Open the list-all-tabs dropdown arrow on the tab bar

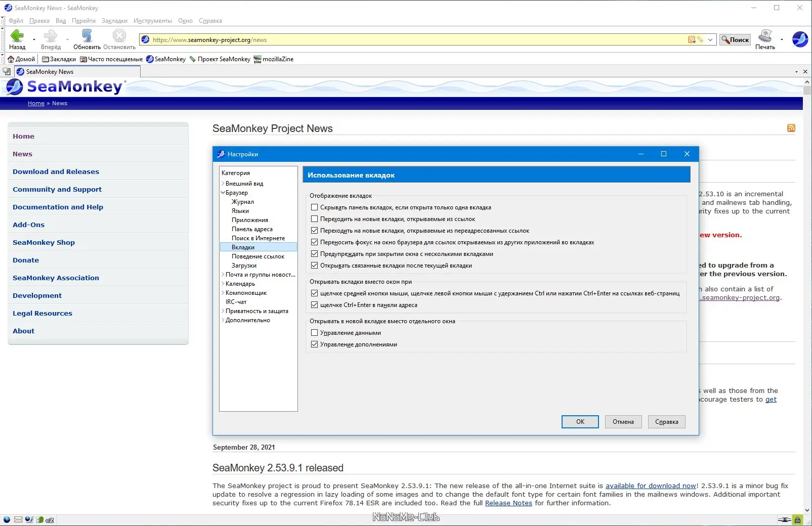click(x=796, y=72)
